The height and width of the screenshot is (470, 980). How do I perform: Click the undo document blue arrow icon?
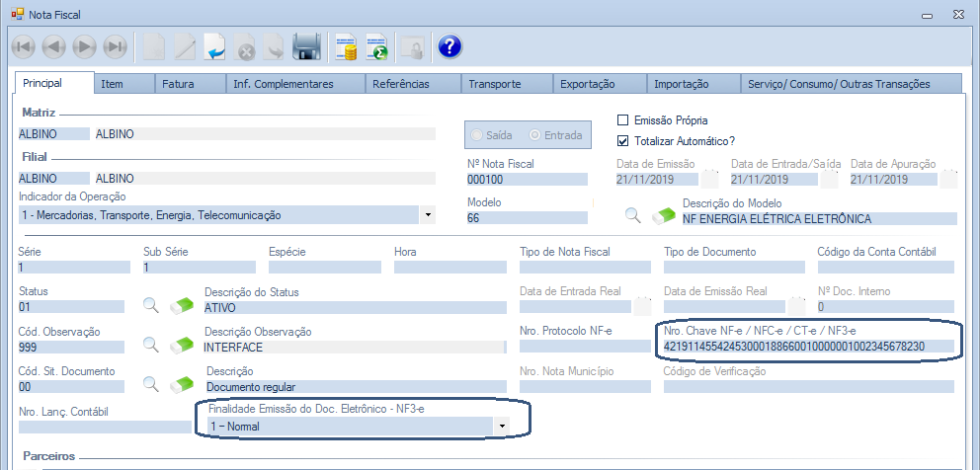215,46
